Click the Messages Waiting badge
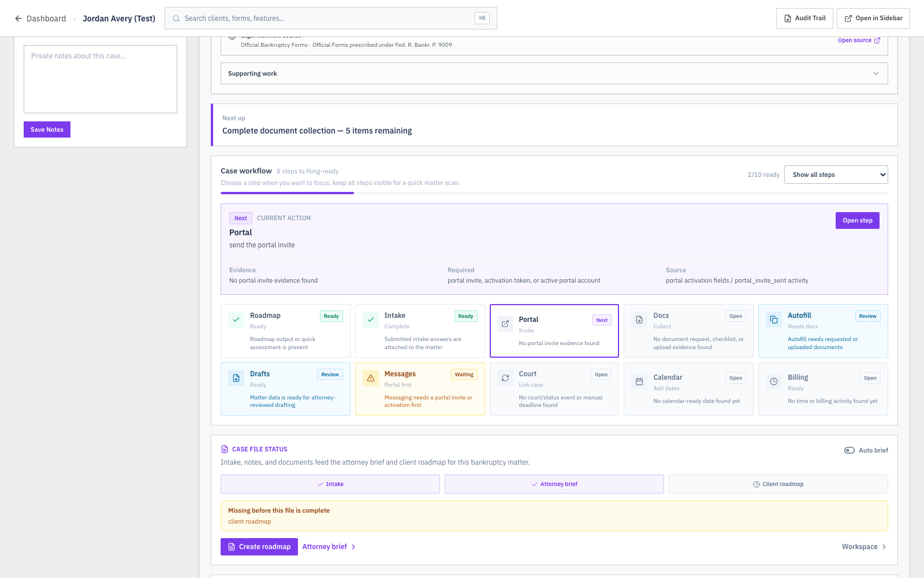Viewport: 924px width, 578px height. coord(464,375)
